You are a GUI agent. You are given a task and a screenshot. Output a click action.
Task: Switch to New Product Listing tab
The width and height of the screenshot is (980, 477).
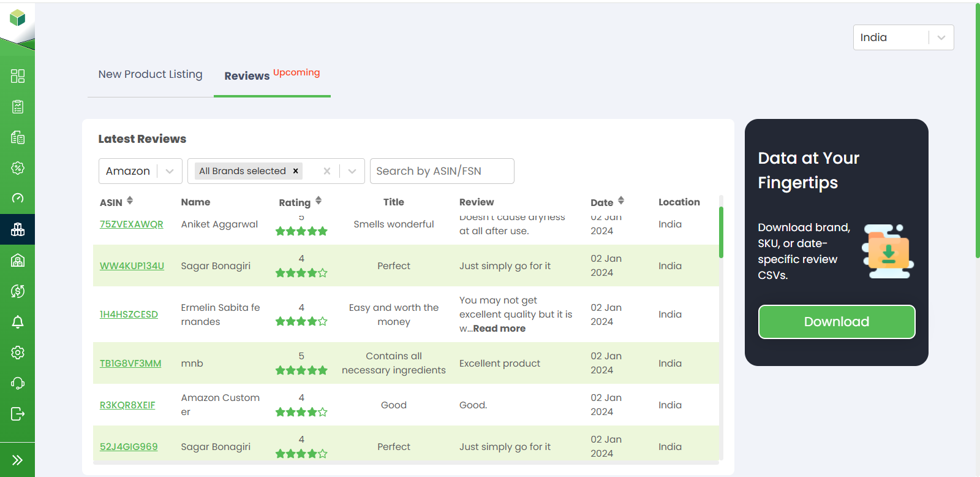click(150, 74)
